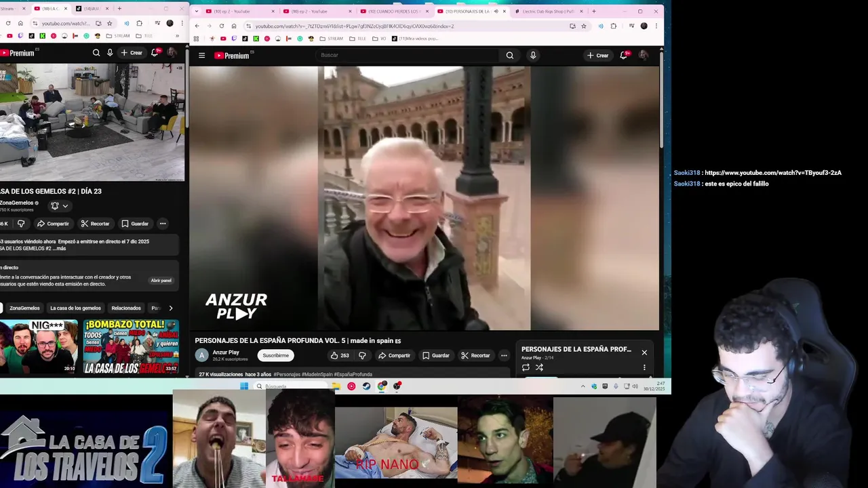Click the Abrir panel chat button
This screenshot has height=488, width=868.
click(161, 281)
